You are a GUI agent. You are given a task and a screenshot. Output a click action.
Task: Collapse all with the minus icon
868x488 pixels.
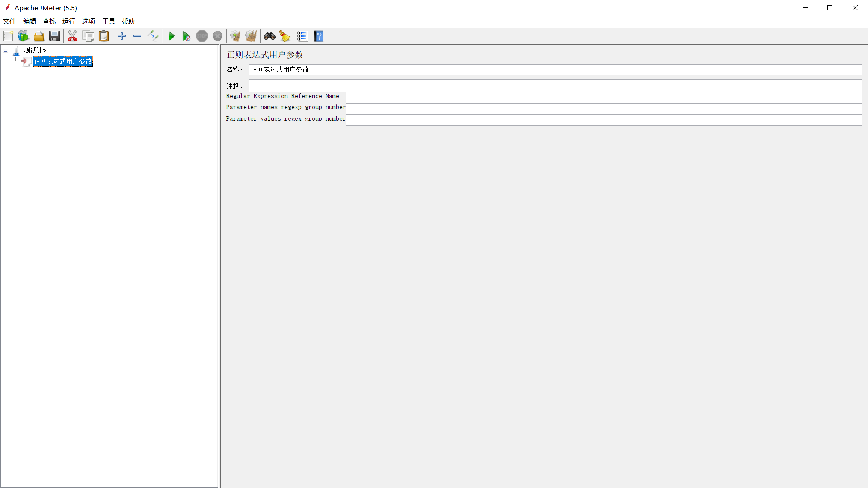137,36
